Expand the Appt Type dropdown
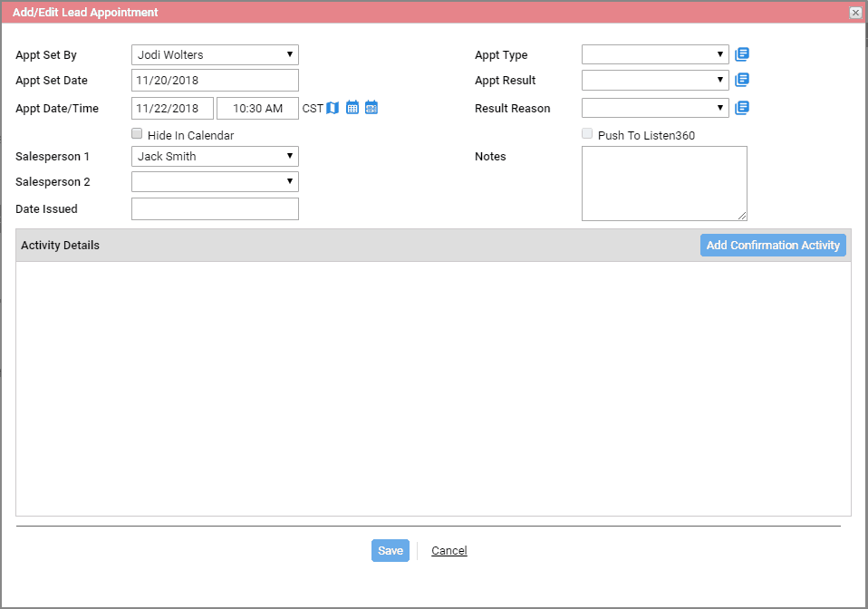Viewport: 868px width, 609px height. pos(655,54)
